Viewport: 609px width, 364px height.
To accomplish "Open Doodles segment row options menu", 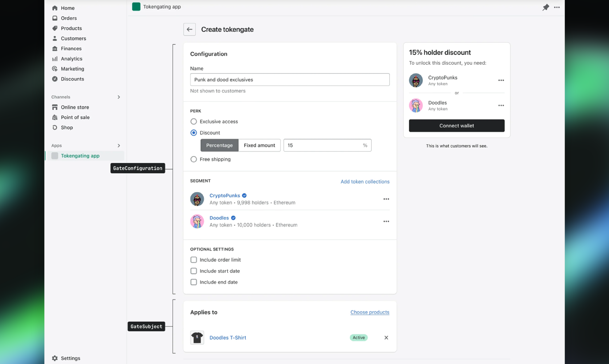I will 386,221.
